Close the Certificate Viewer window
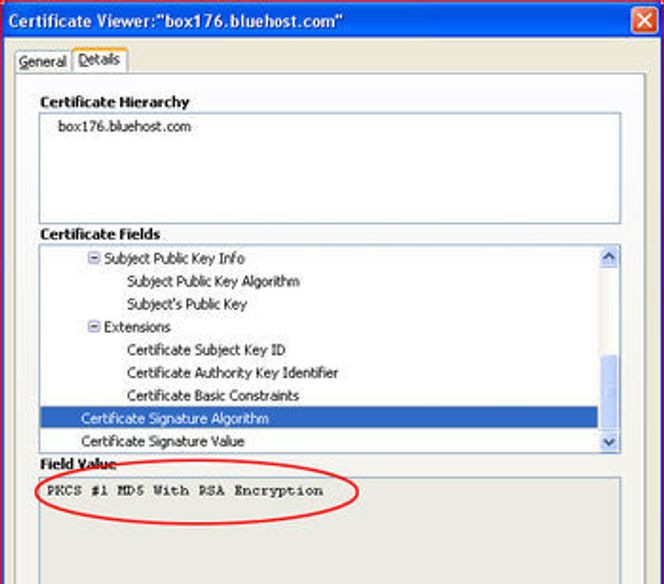Image resolution: width=664 pixels, height=584 pixels. (x=644, y=20)
